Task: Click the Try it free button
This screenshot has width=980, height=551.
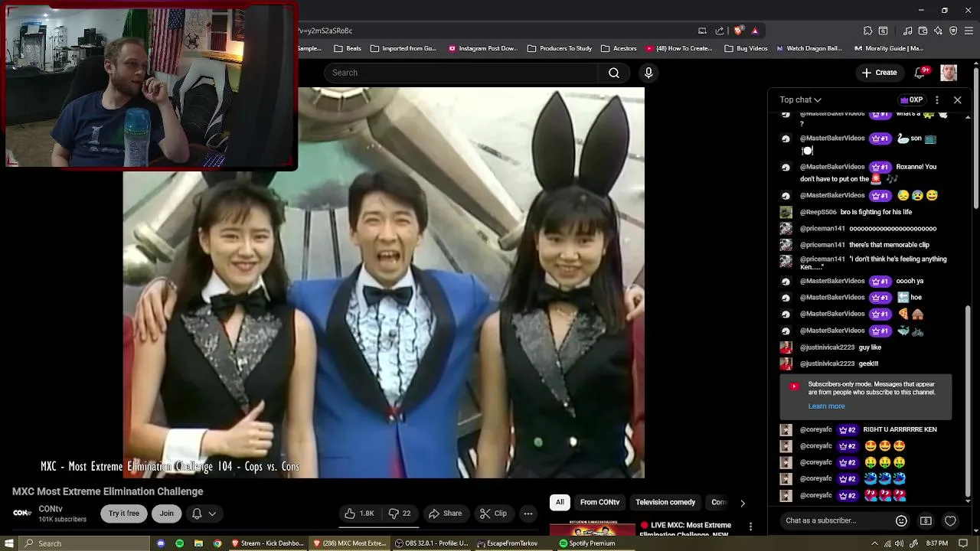Action: [x=124, y=514]
